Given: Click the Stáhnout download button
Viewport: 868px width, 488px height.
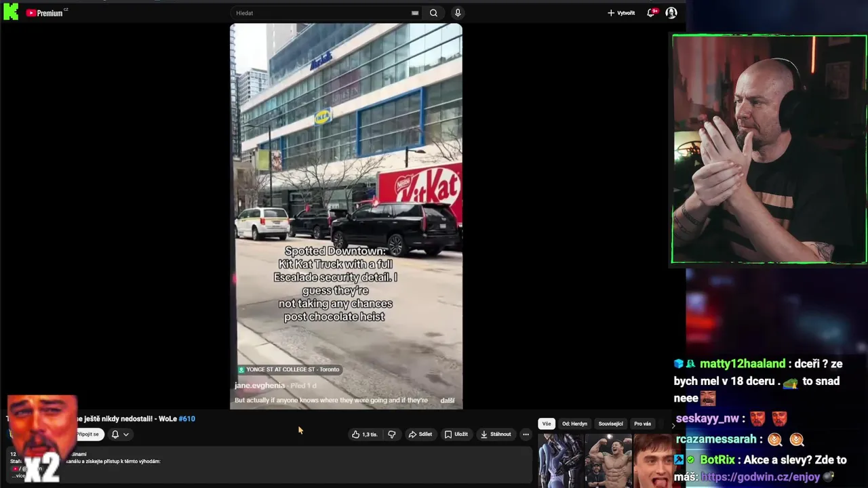Looking at the screenshot, I should click(x=496, y=434).
